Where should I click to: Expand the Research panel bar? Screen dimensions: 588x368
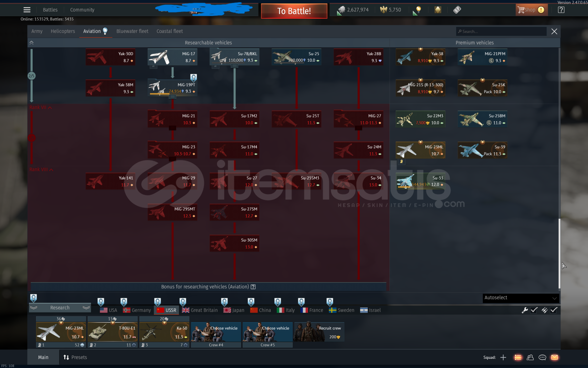pos(60,308)
